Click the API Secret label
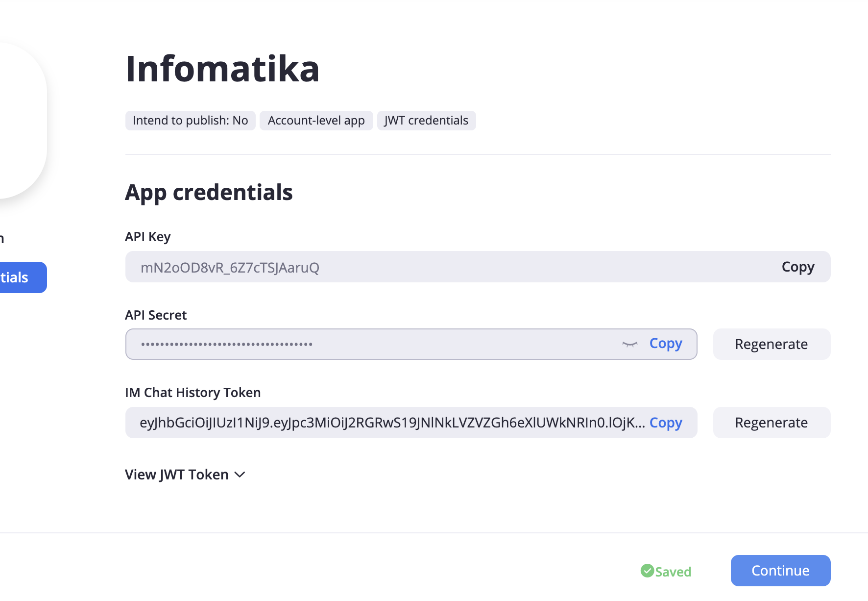 [x=156, y=315]
